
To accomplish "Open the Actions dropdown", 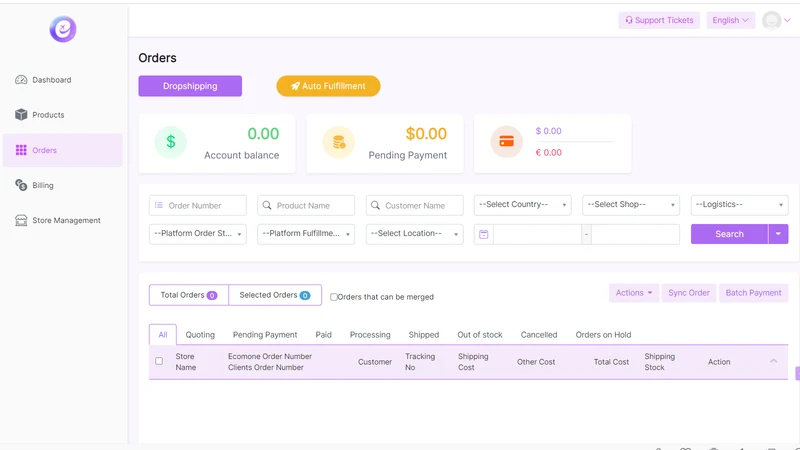I will (634, 293).
